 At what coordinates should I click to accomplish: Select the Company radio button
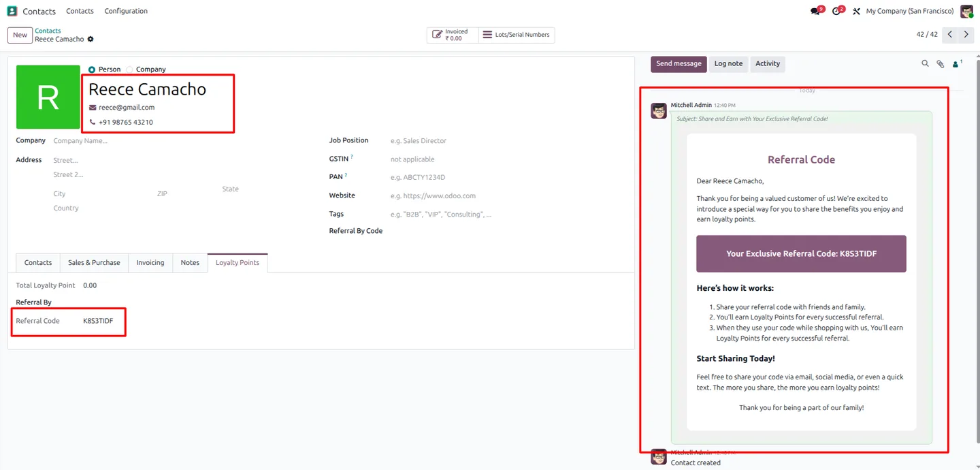click(x=129, y=69)
